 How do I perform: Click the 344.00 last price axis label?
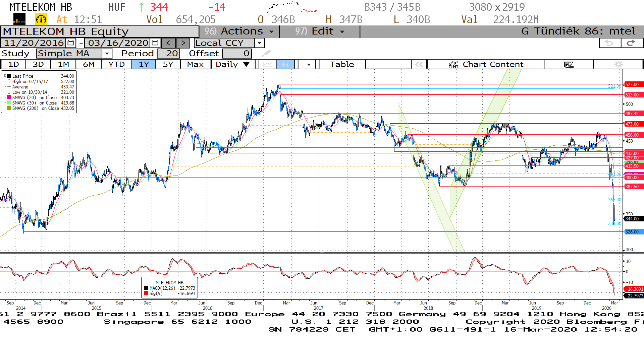pos(633,219)
